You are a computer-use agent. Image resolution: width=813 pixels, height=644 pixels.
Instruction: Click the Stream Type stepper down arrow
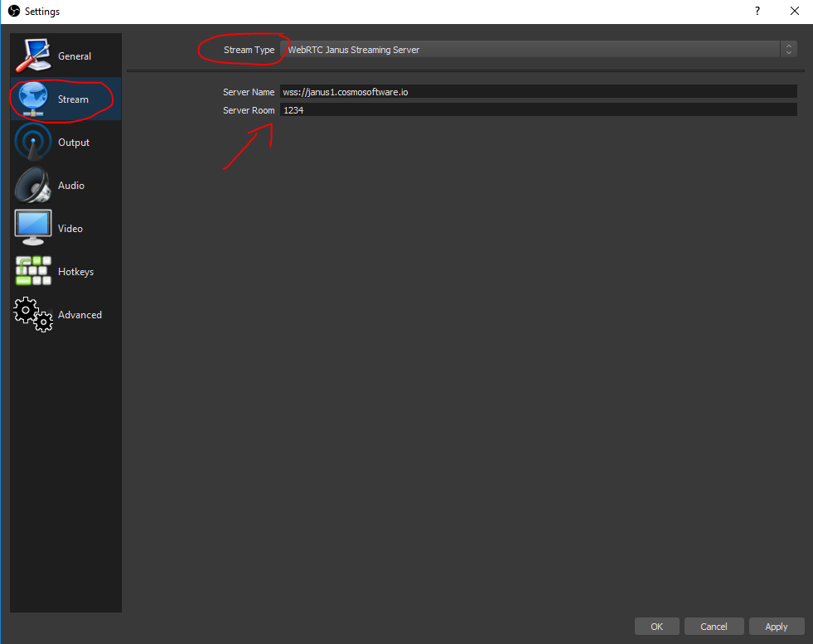tap(788, 53)
